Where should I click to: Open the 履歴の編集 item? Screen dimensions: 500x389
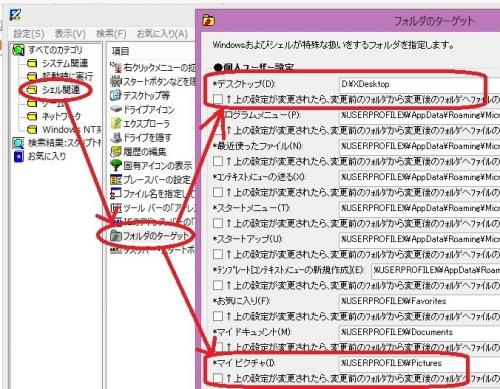click(138, 152)
